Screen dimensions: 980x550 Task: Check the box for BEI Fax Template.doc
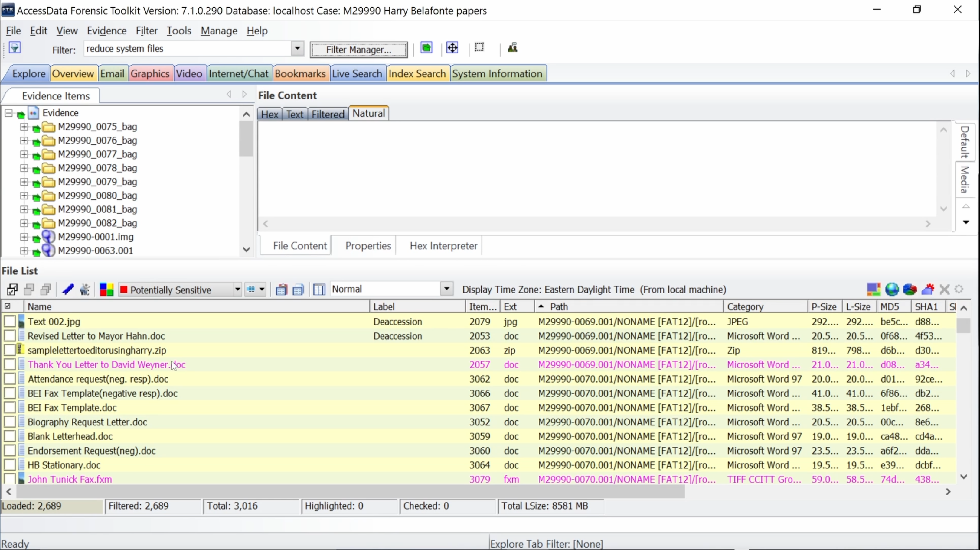click(9, 407)
